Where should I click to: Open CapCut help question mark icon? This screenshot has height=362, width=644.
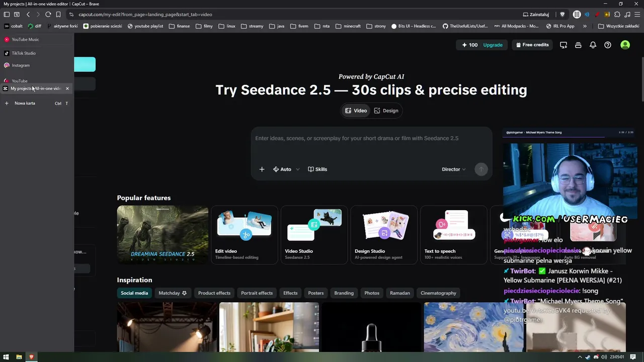coord(608,45)
